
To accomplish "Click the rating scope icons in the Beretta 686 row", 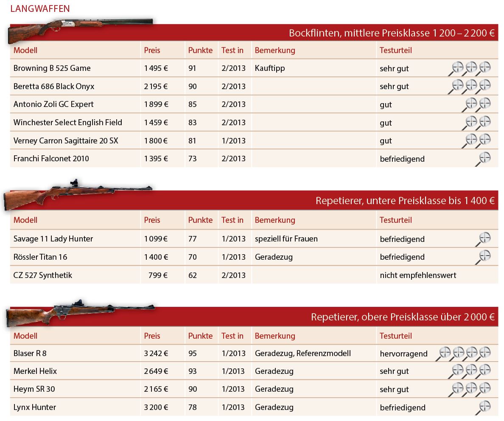I will point(469,87).
